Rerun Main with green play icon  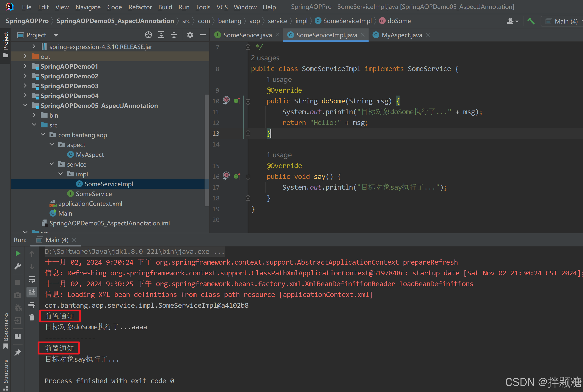pos(18,253)
